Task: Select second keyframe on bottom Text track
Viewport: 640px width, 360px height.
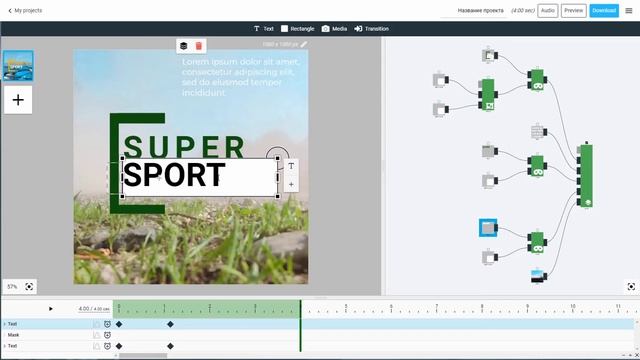Action: 170,346
